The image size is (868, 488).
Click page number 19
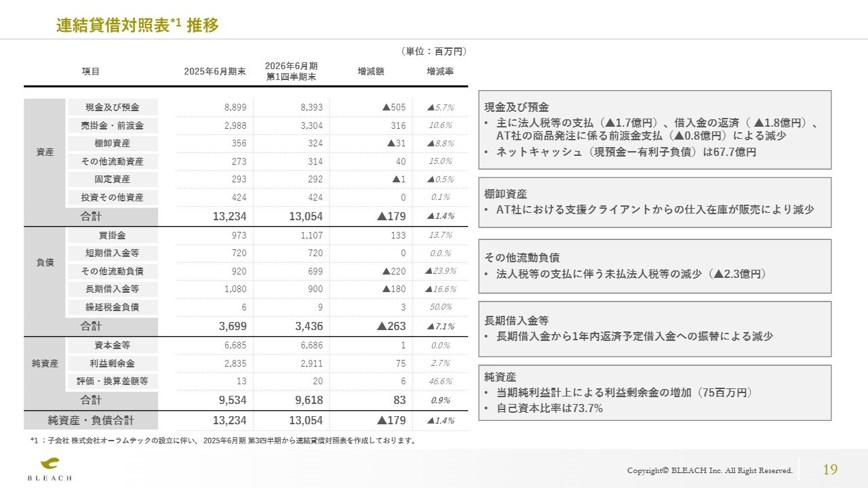830,470
